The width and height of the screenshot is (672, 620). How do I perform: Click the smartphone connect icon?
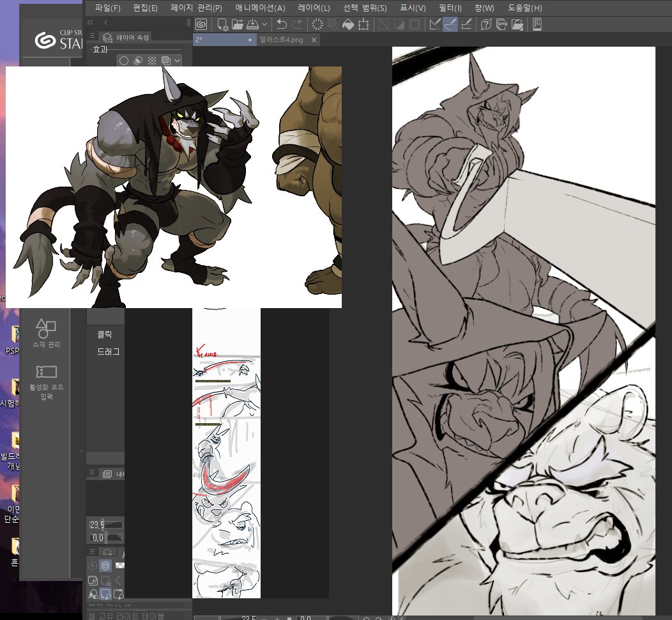(537, 24)
